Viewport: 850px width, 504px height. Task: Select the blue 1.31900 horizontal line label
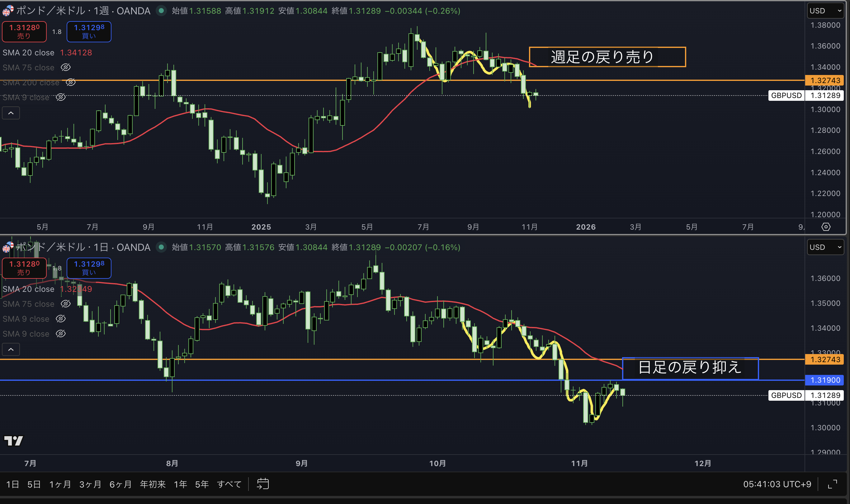click(x=825, y=380)
